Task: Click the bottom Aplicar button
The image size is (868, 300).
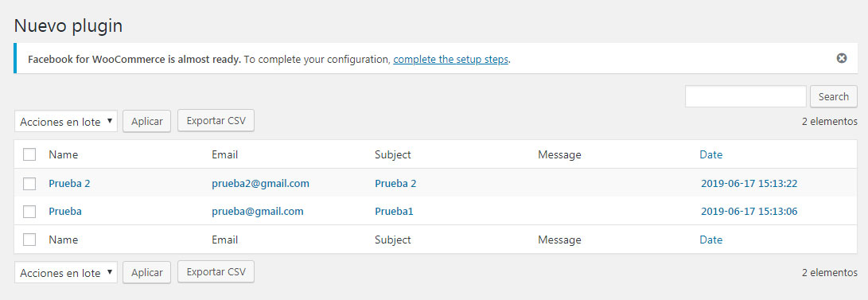Action: [x=146, y=272]
